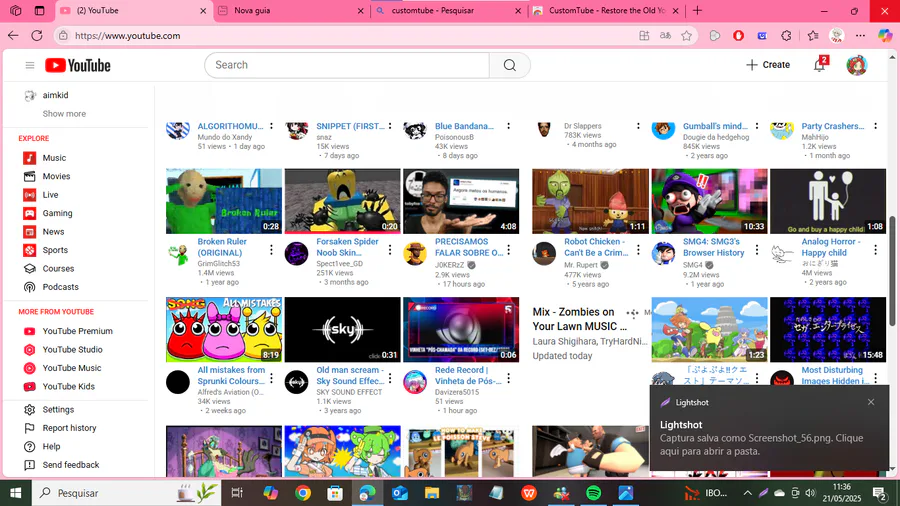The image size is (900, 506).
Task: Open Windows Start menu
Action: (15, 493)
